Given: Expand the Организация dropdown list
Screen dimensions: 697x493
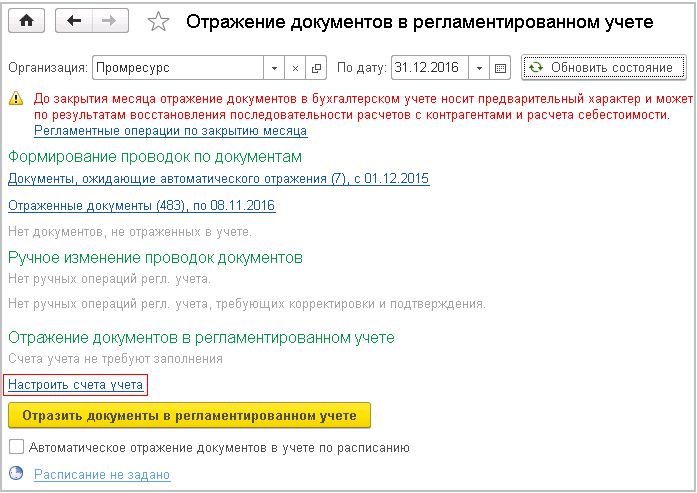Looking at the screenshot, I should [x=274, y=68].
